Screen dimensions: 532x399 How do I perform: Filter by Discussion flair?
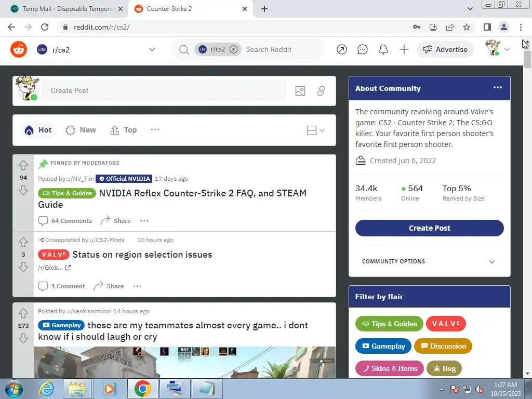pos(443,346)
